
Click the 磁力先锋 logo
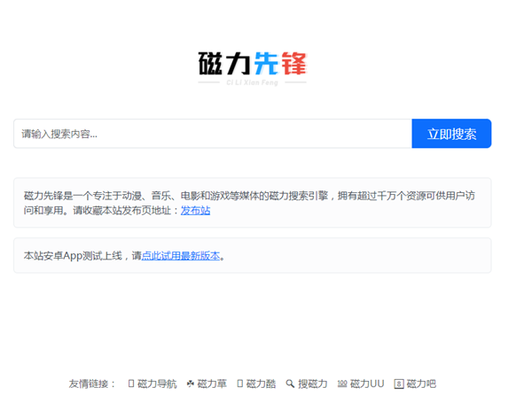[x=252, y=68]
